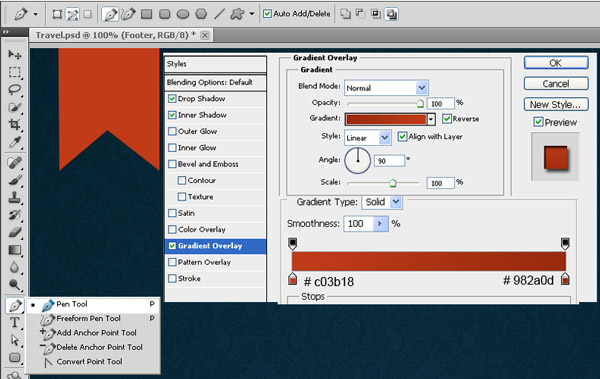Image resolution: width=600 pixels, height=379 pixels.
Task: Open gradient Style dropdown
Action: [385, 137]
